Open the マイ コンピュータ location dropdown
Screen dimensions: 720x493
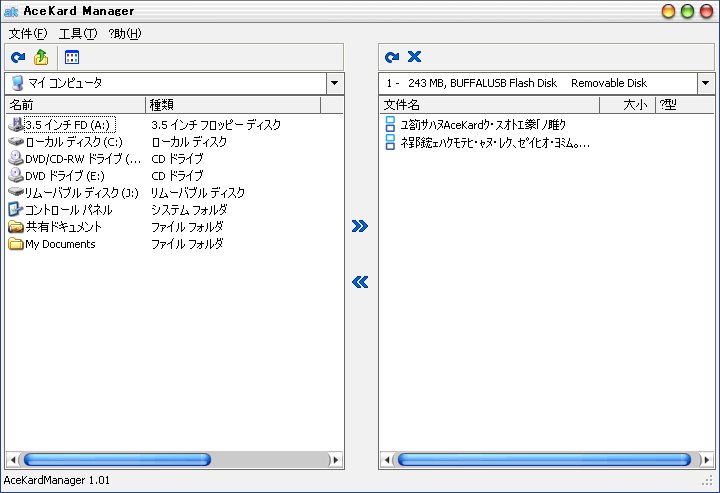pyautogui.click(x=334, y=83)
